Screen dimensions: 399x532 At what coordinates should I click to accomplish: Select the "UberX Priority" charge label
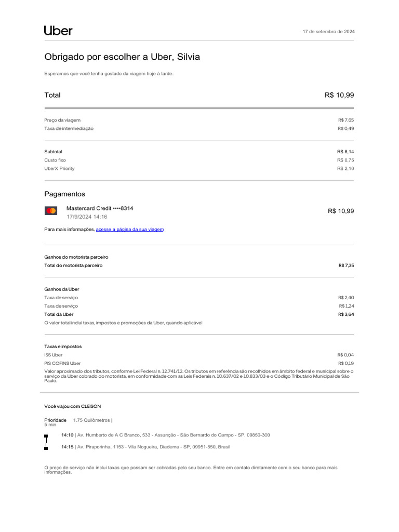tap(59, 168)
